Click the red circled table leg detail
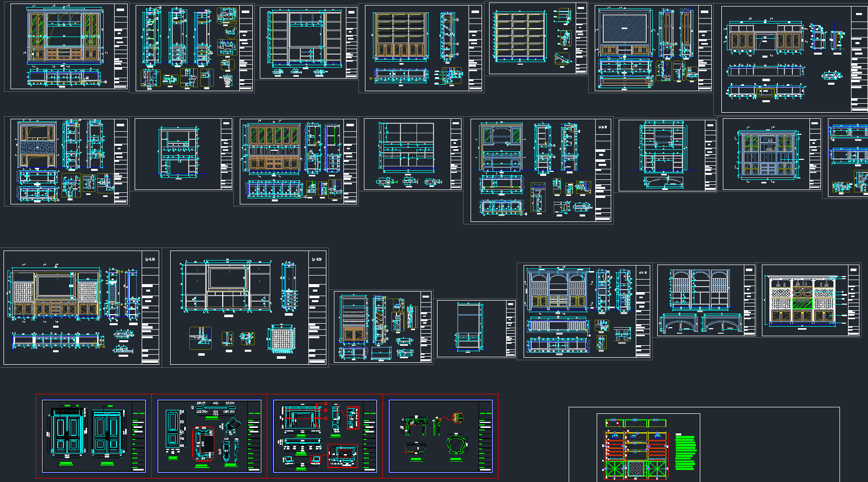Image resolution: width=868 pixels, height=482 pixels. click(458, 417)
